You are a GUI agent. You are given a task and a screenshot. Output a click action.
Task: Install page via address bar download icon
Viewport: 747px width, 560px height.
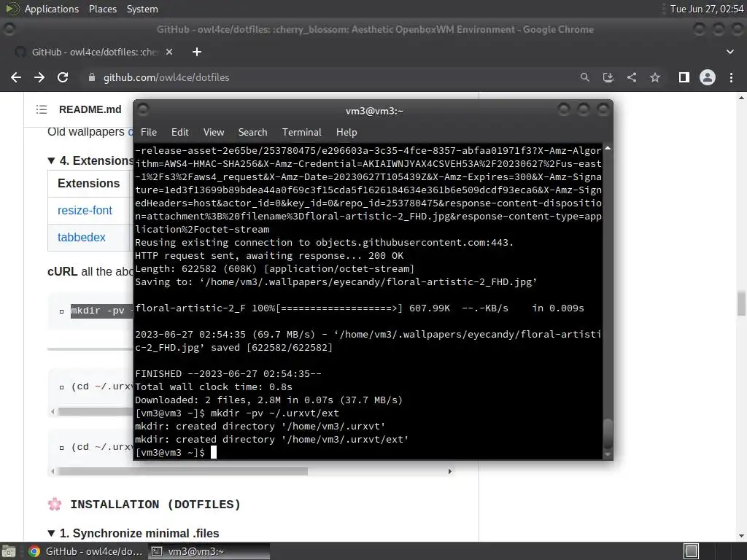(x=608, y=77)
